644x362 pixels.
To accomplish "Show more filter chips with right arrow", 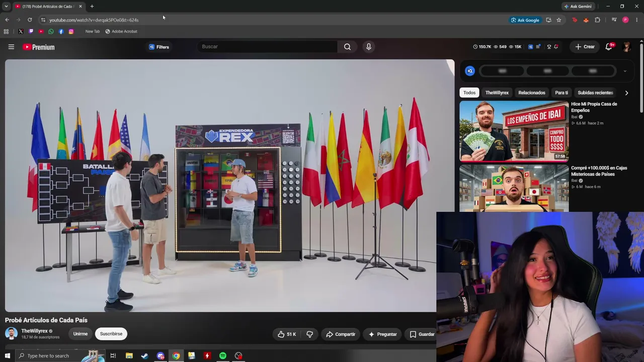I will tap(626, 93).
